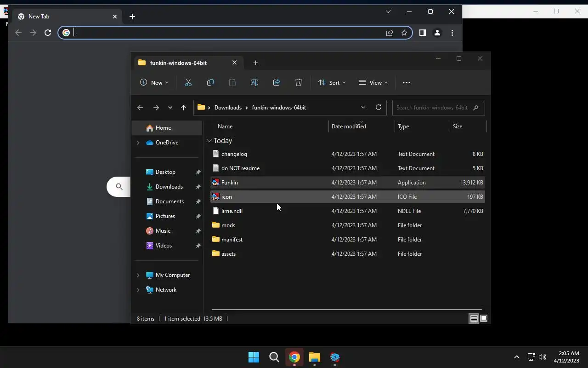Open the Sort options dropdown
Screen dimensions: 588x368
tap(332, 82)
